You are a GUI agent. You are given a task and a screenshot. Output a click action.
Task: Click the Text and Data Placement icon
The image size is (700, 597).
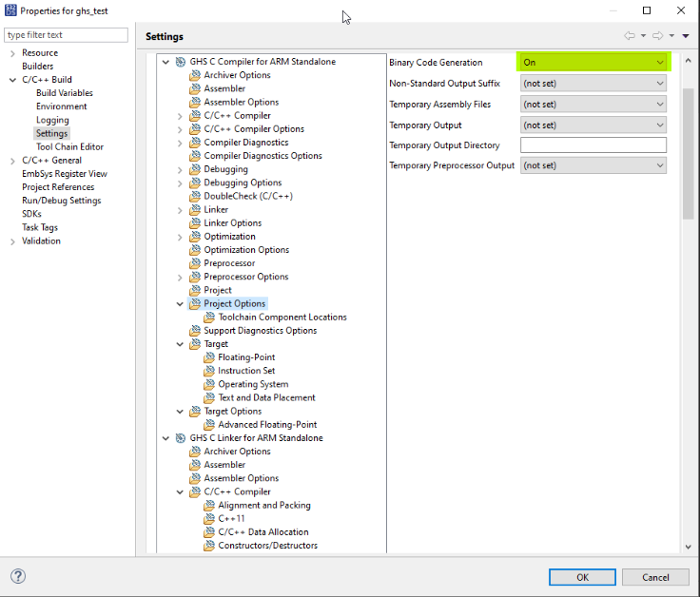click(x=209, y=397)
